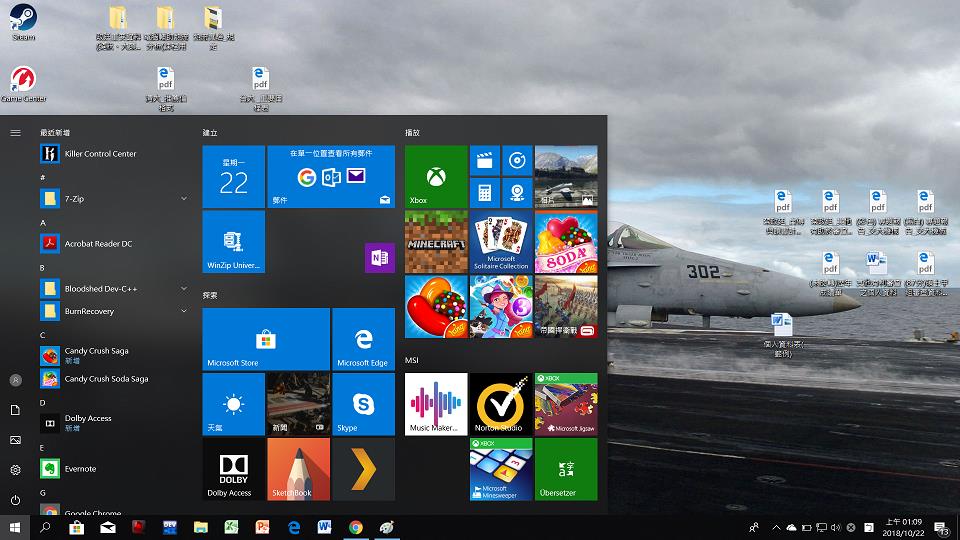Viewport: 960px width, 540px height.
Task: Open the Dolby Access tile
Action: pos(233,469)
